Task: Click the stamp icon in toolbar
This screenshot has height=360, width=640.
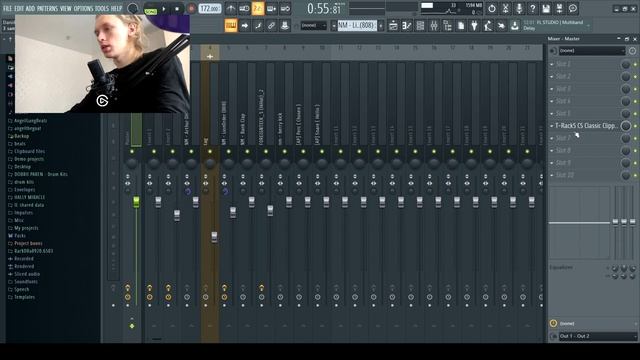Action: [284, 26]
